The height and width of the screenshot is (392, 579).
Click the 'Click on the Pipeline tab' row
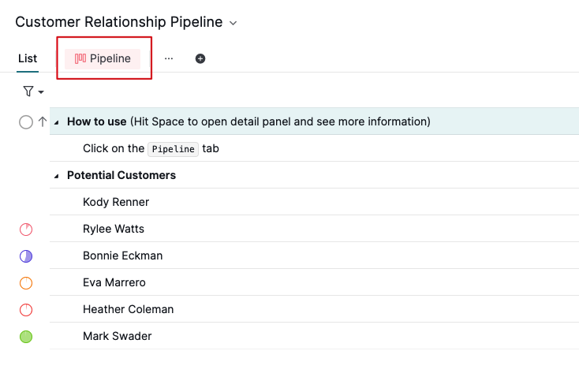(x=314, y=148)
